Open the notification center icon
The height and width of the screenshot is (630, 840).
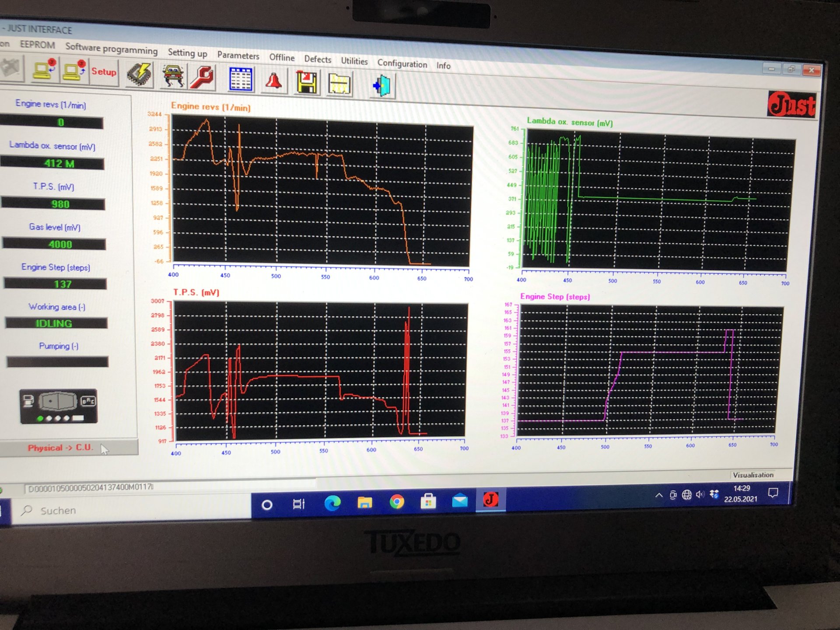[773, 493]
